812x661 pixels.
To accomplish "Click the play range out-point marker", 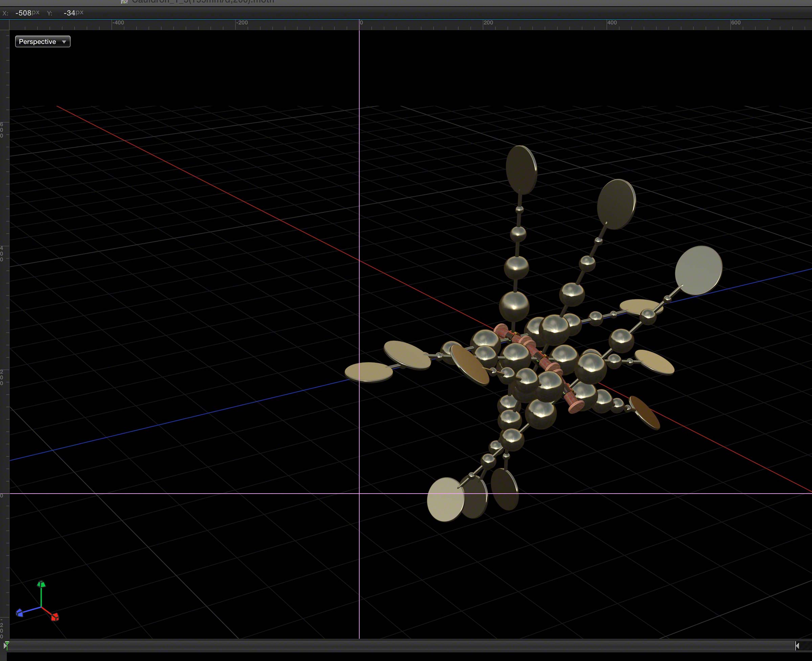I will point(797,645).
